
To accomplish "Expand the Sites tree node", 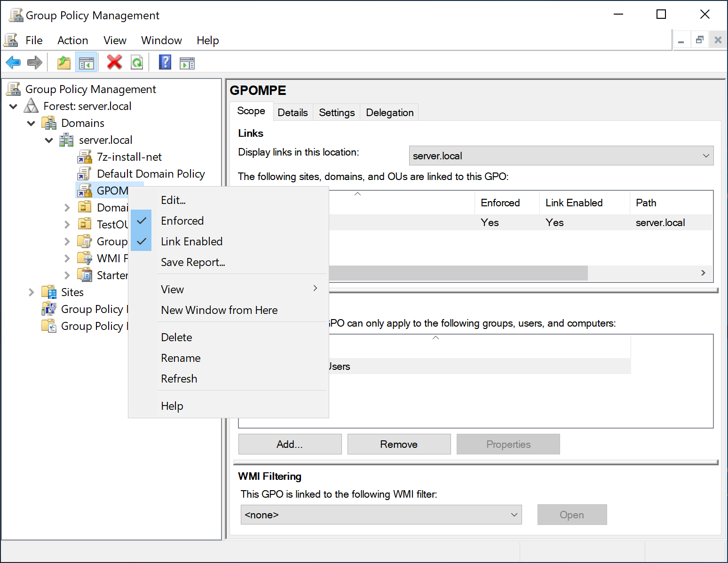I will pos(31,292).
